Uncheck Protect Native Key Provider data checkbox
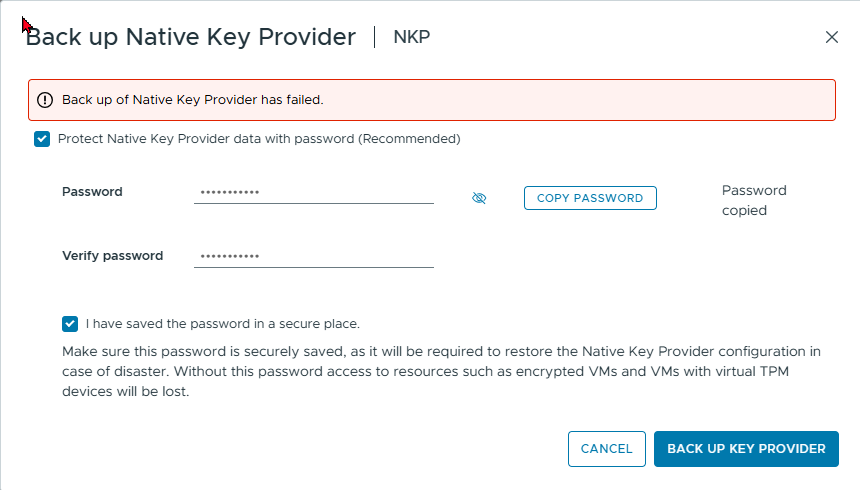The image size is (860, 490). 42,139
